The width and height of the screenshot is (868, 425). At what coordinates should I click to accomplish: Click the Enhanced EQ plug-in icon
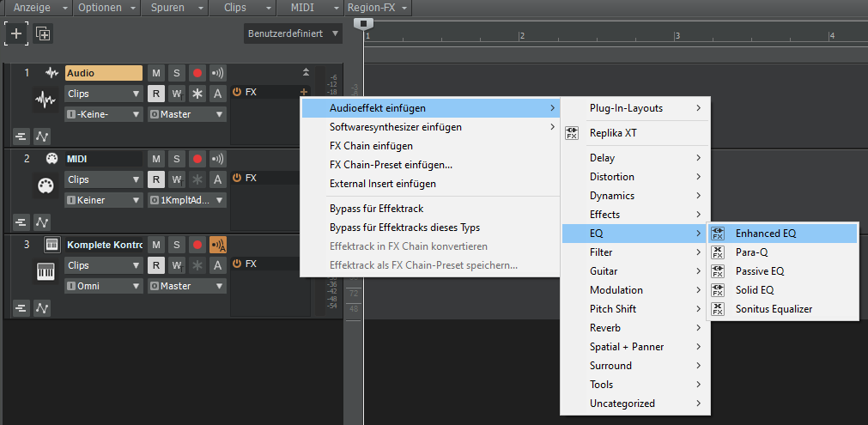[x=718, y=234]
